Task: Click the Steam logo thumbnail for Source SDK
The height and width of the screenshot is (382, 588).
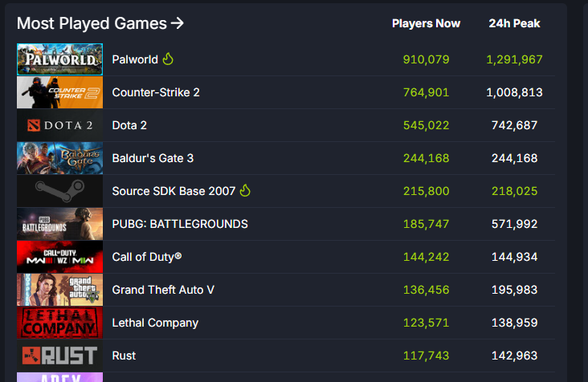Action: pyautogui.click(x=59, y=191)
